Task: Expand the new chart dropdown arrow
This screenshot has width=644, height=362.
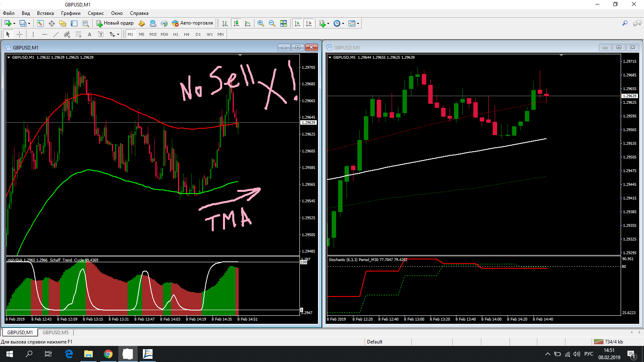Action: pos(14,23)
